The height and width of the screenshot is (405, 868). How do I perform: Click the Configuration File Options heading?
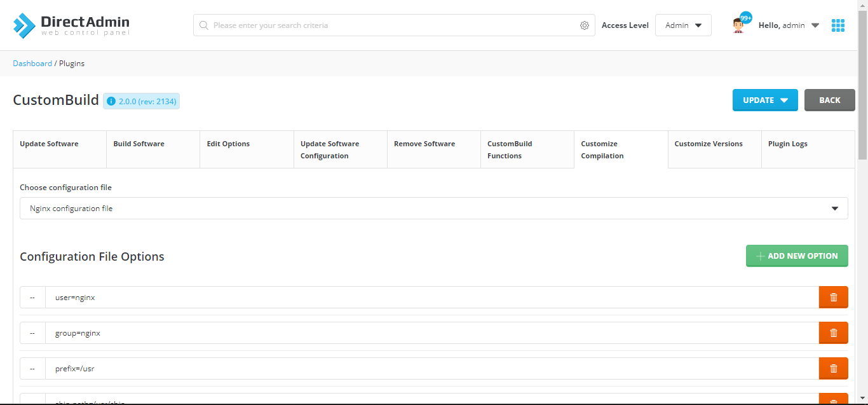pos(92,256)
